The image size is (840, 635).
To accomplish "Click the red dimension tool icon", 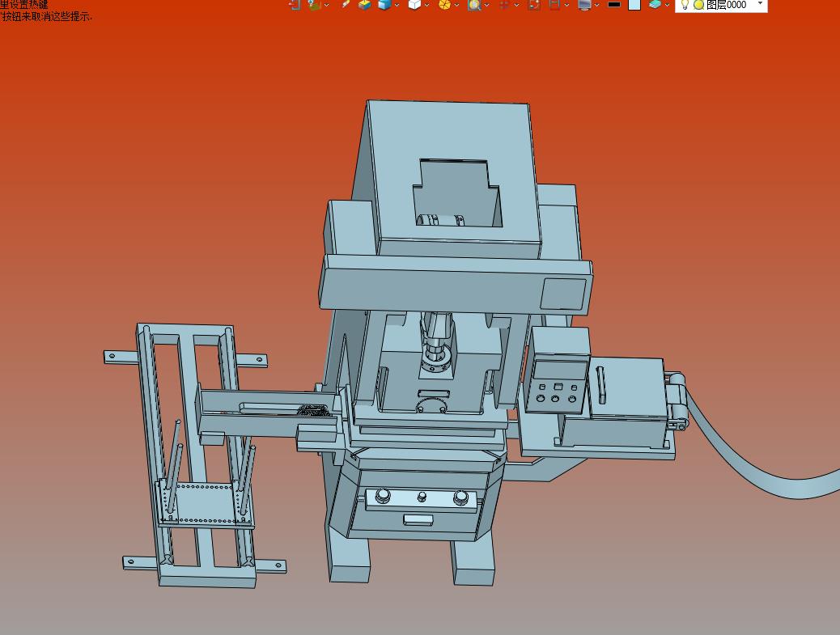I will point(555,5).
